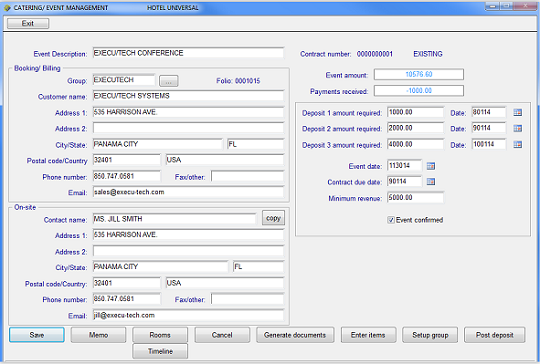The width and height of the screenshot is (540, 364).
Task: Edit Deposit 2 amount required 2000.00
Action: click(x=415, y=128)
